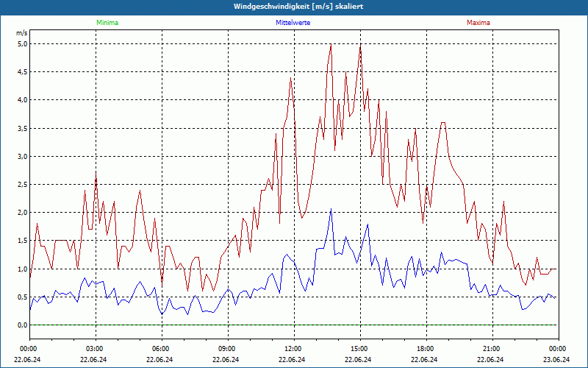Screen dimensions: 588x368
Task: Select the 18:00 time axis label
Action: pos(425,348)
